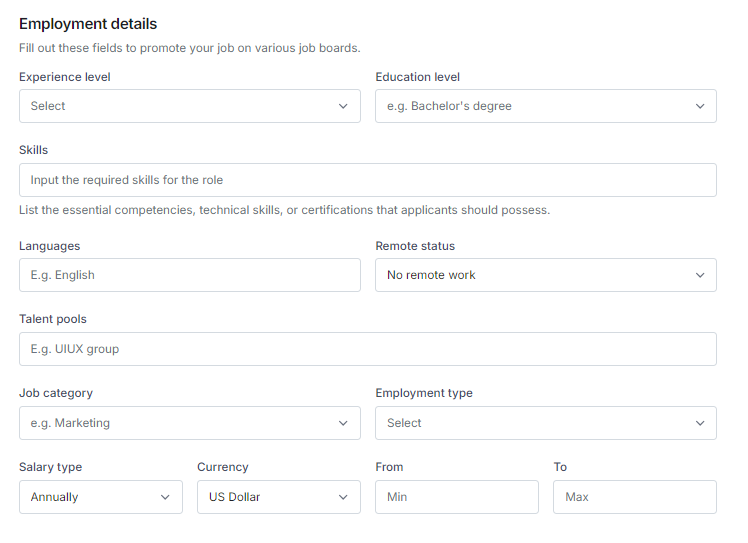Focus the Languages text field
This screenshot has width=748, height=543.
[x=189, y=275]
